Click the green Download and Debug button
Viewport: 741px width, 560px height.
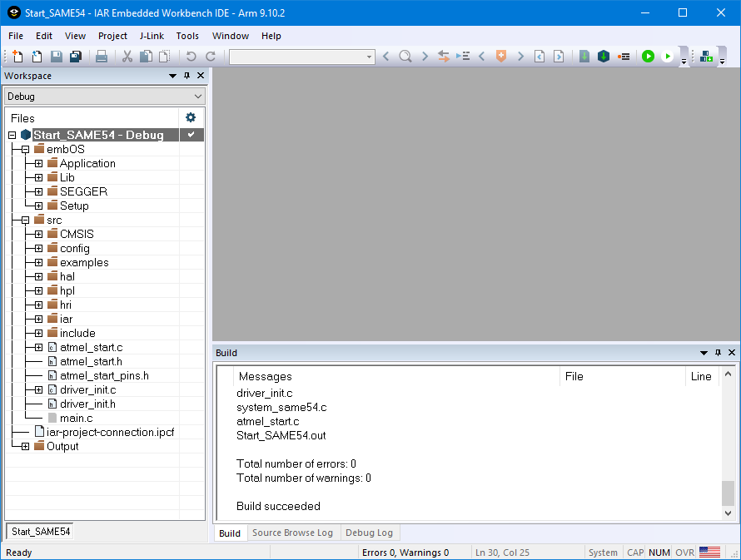pos(648,57)
